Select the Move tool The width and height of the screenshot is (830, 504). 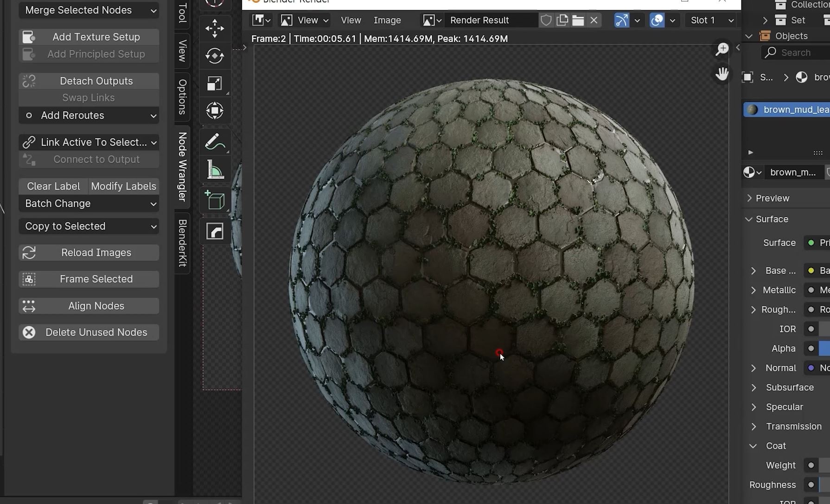[214, 29]
